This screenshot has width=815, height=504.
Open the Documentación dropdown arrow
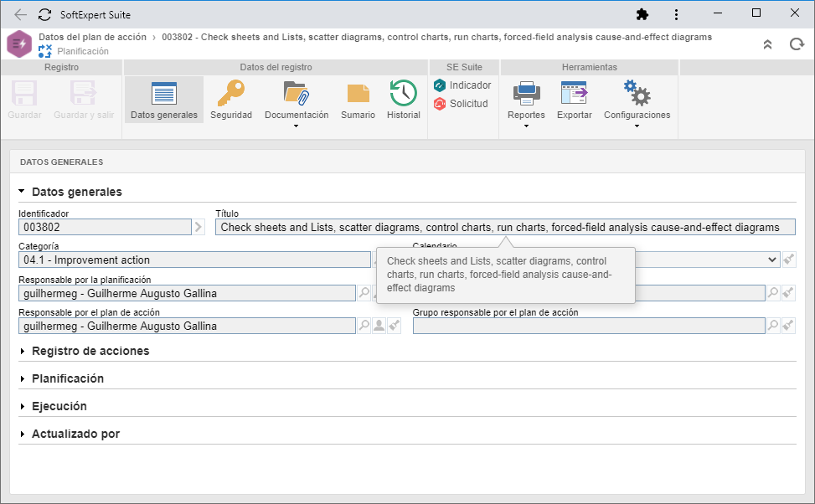click(297, 126)
